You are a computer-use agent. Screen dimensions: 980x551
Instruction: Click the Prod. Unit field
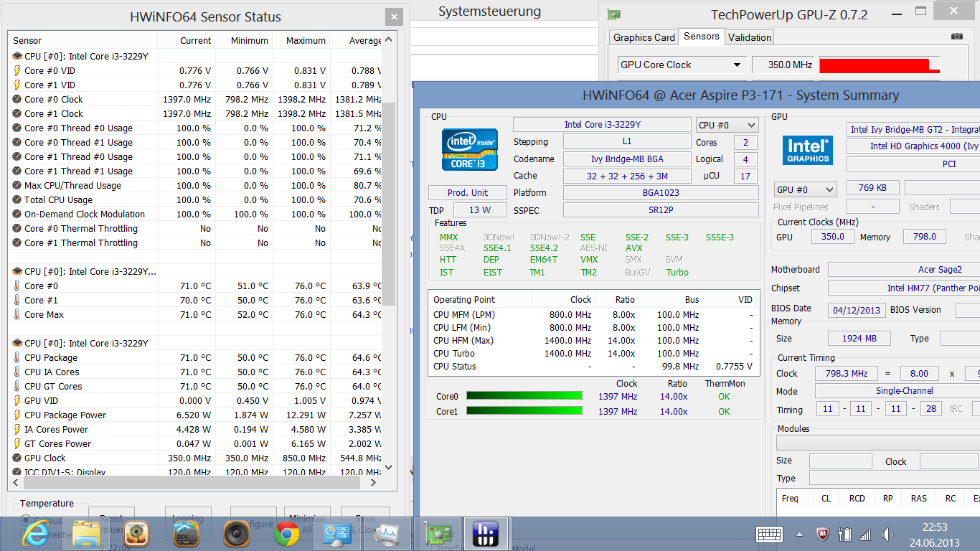(x=468, y=192)
